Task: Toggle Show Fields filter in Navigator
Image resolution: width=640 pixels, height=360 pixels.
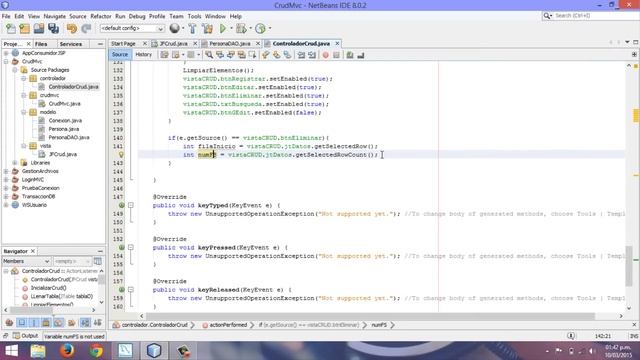Action: 22,323
